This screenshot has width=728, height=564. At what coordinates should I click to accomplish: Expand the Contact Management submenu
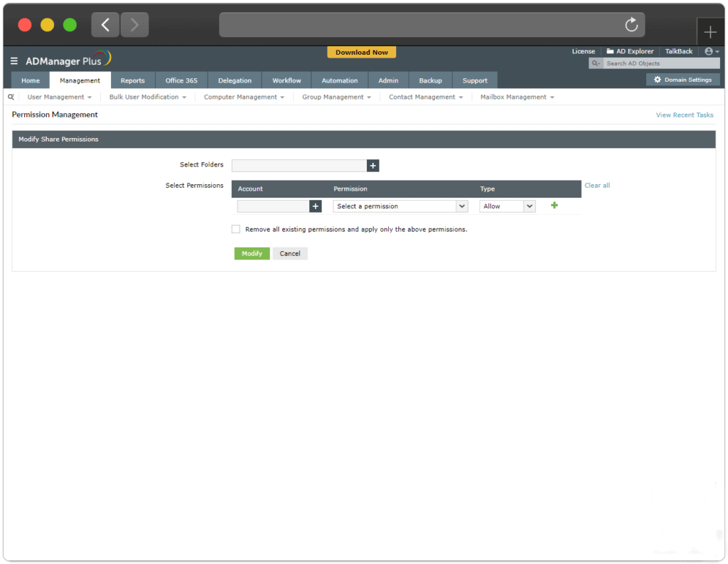426,97
